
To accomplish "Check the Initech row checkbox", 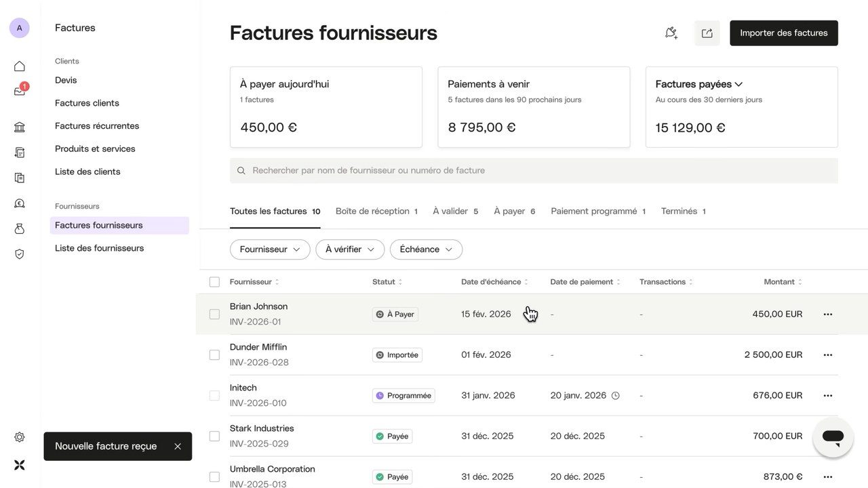I will tap(214, 396).
